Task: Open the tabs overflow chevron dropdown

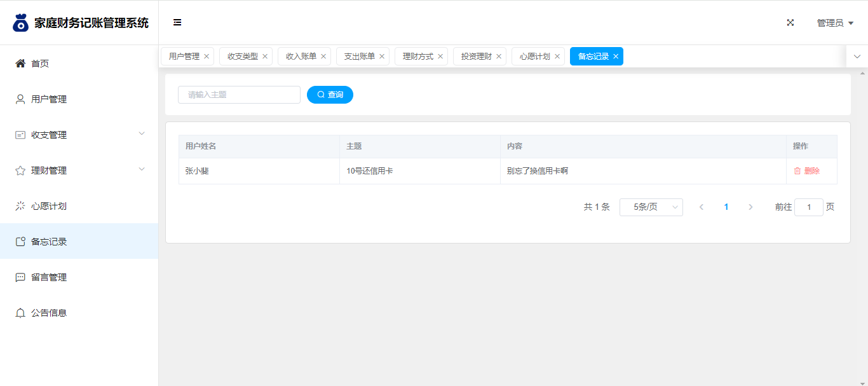Action: click(x=857, y=57)
